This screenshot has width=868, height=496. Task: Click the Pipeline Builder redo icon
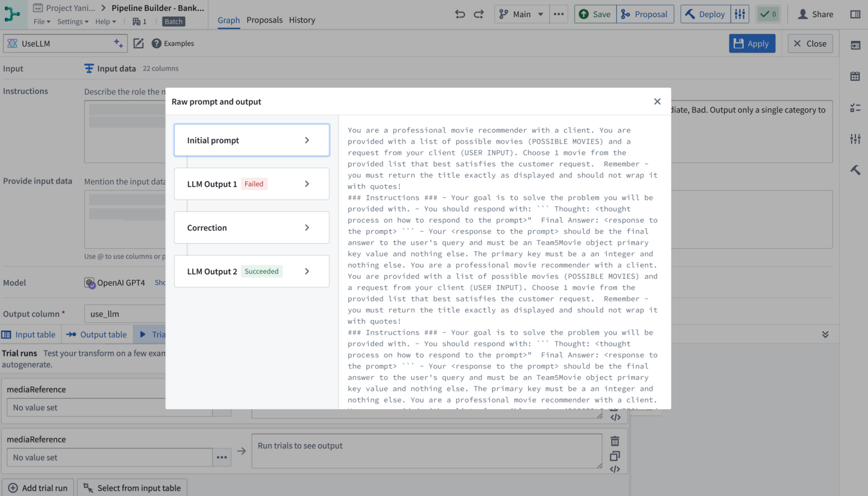(x=478, y=14)
